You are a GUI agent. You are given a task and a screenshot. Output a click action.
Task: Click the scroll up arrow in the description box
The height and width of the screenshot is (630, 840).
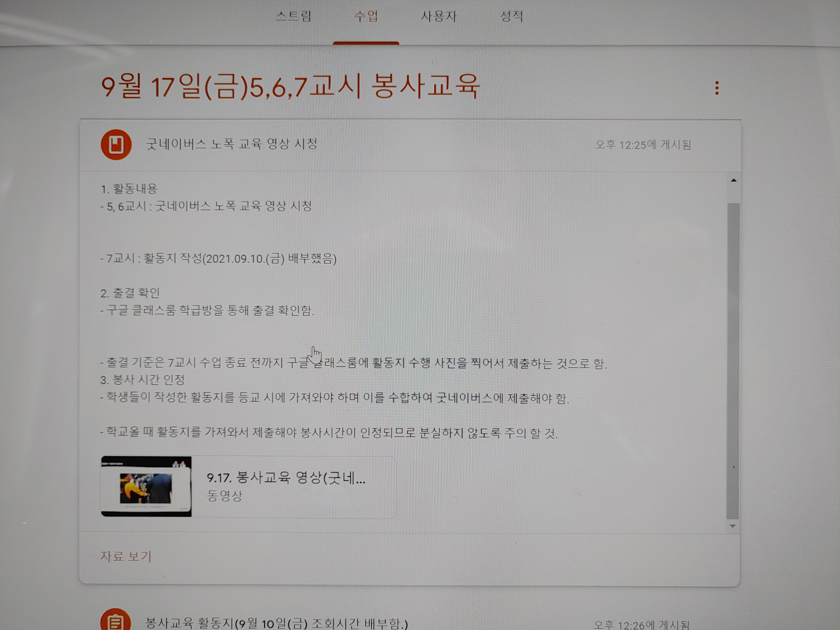[x=734, y=180]
